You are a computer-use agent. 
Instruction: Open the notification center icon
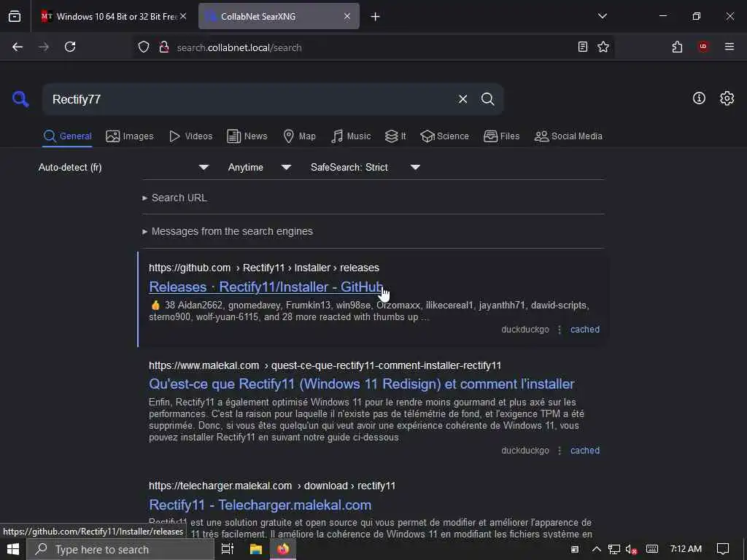(x=723, y=549)
